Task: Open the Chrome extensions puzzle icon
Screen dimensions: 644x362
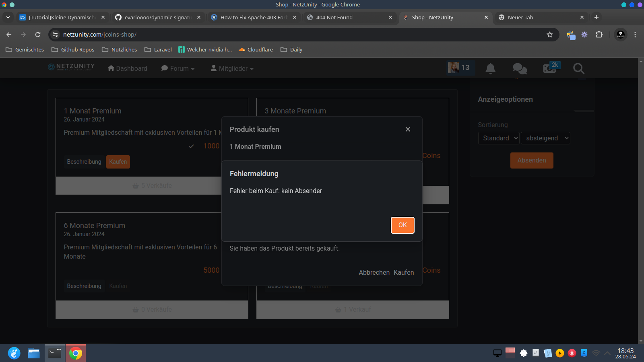Action: click(599, 35)
